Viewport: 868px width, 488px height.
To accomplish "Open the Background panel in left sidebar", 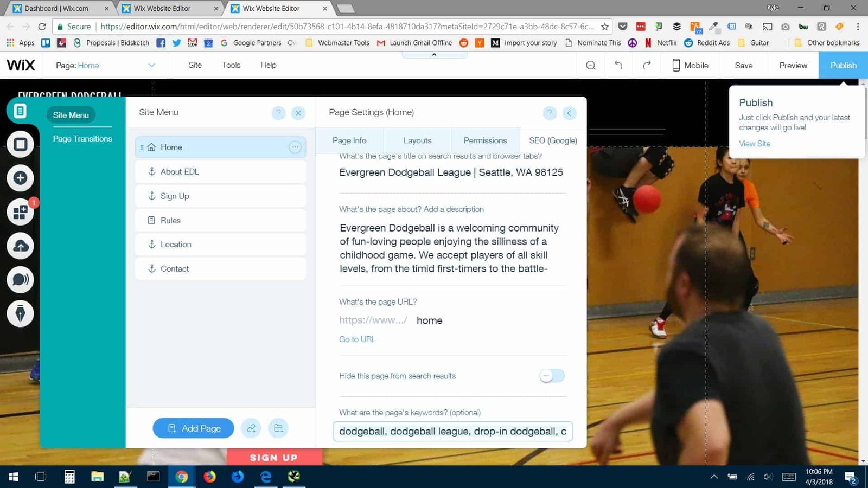I will 20,144.
